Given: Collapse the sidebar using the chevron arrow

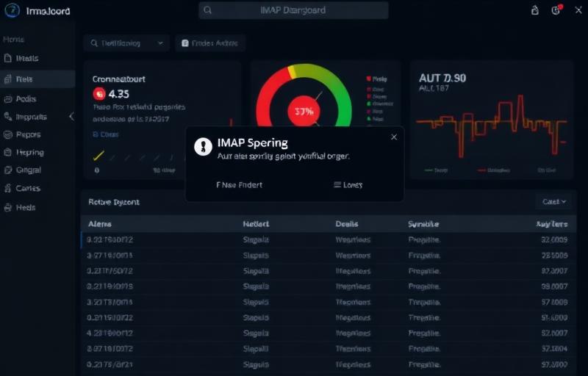Looking at the screenshot, I should [71, 116].
